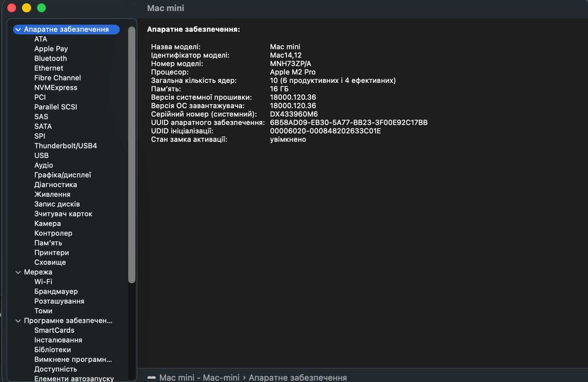The height and width of the screenshot is (382, 588).
Task: Select Принтери in the sidebar
Action: pos(51,253)
